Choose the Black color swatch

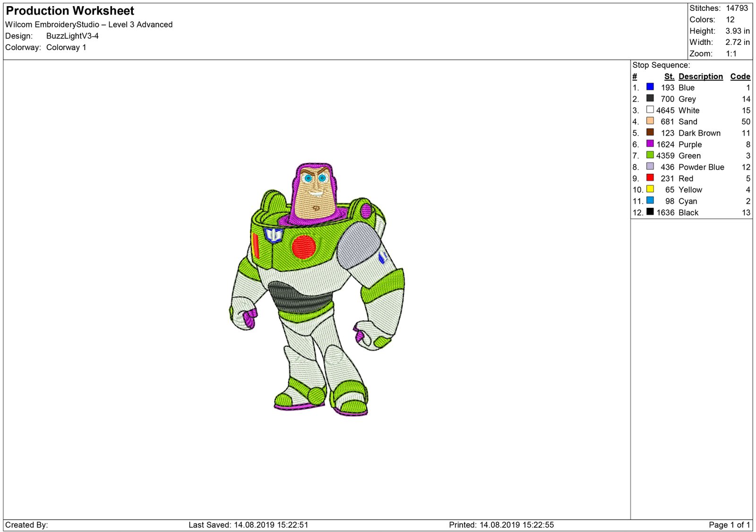click(x=650, y=212)
